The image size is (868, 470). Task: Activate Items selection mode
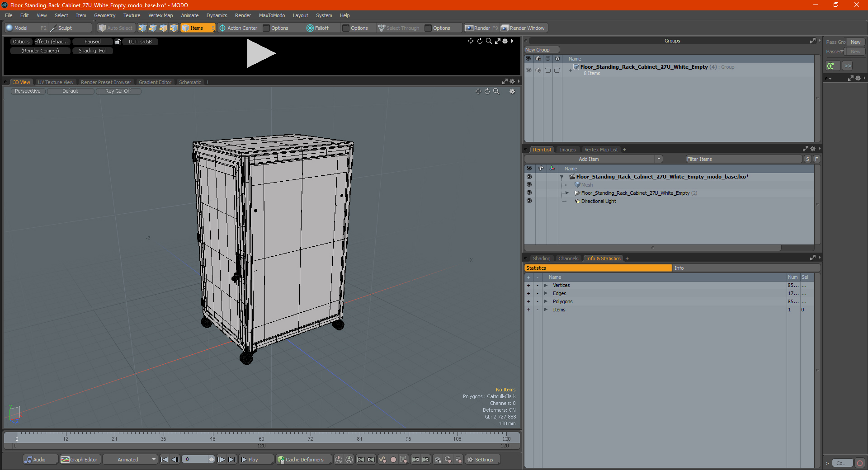198,28
